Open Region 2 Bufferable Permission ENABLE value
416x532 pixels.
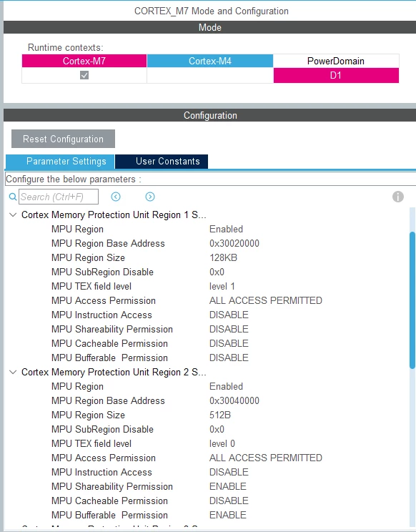coord(228,515)
